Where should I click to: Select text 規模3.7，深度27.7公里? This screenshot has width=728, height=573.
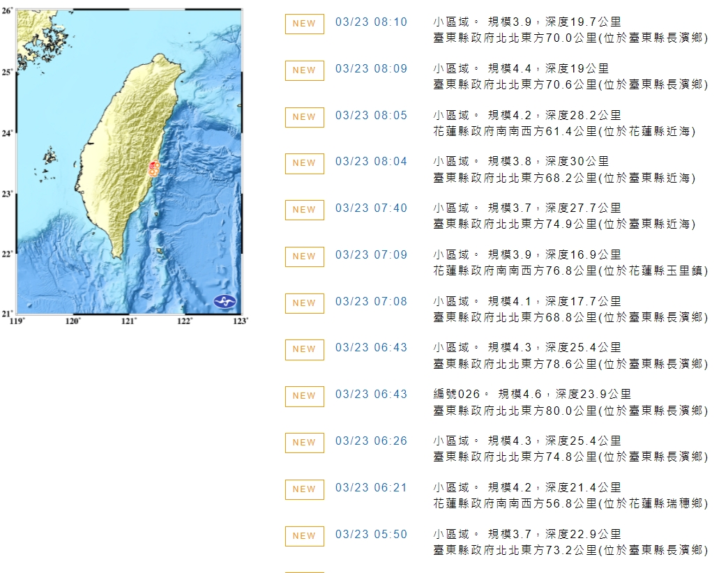(554, 208)
